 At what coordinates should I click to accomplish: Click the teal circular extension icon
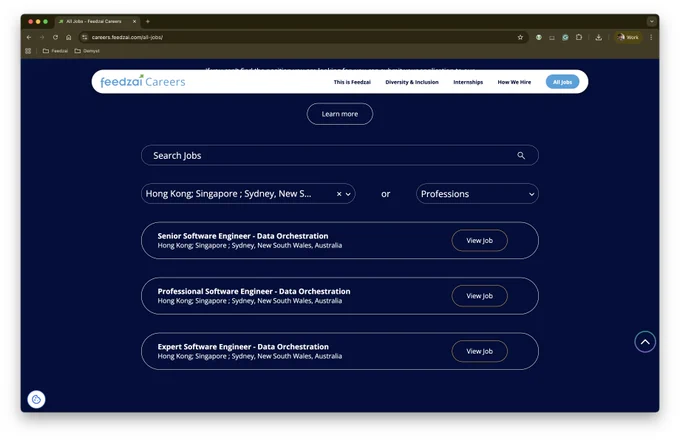pyautogui.click(x=565, y=37)
